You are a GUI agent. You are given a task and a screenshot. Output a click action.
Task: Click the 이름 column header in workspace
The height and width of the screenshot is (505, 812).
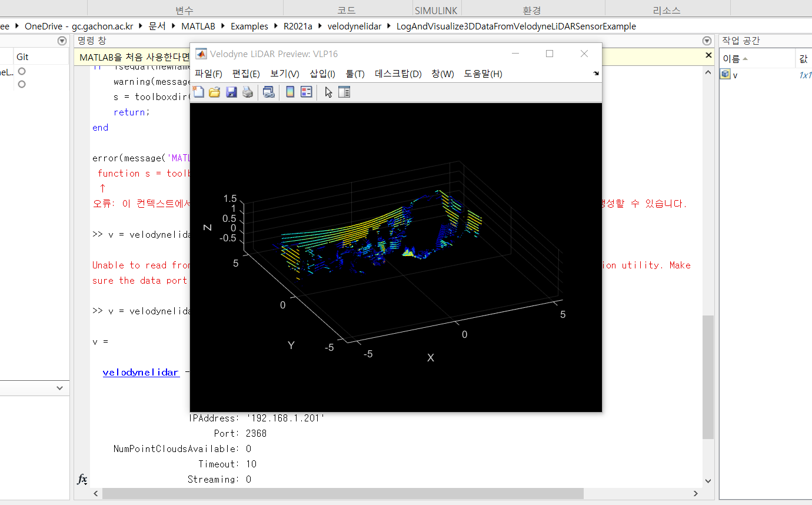757,59
